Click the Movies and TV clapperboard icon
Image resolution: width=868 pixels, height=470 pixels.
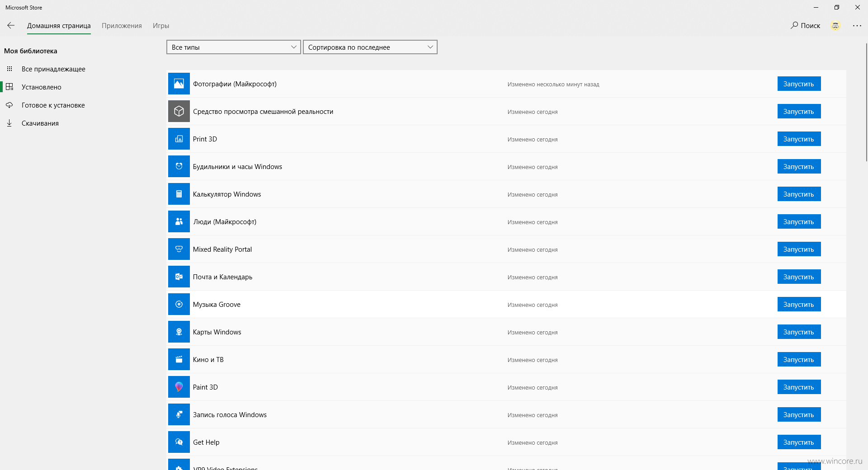[x=179, y=359]
